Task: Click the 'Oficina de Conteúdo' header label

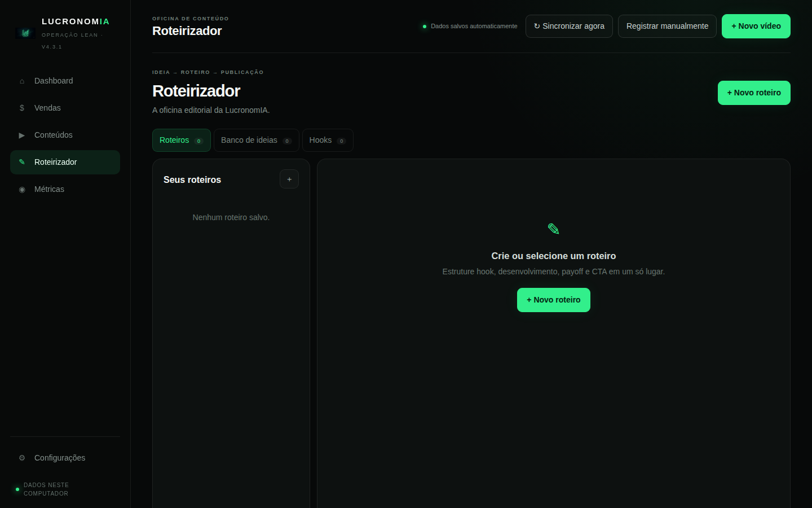Action: [191, 19]
